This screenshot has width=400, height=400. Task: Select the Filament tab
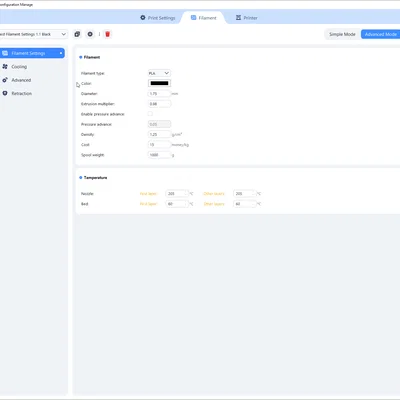(x=204, y=18)
